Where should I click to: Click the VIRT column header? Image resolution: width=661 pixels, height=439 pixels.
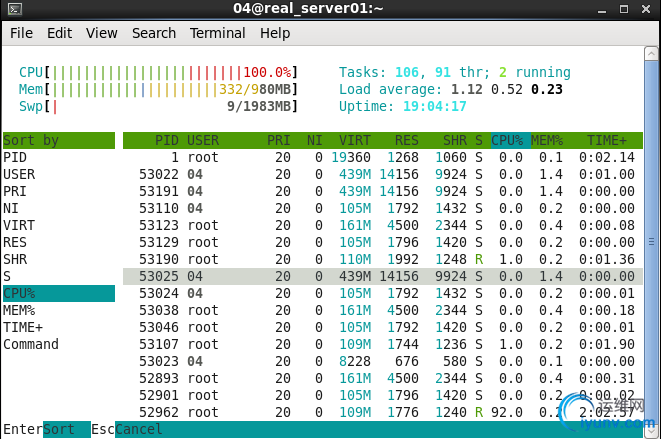355,140
